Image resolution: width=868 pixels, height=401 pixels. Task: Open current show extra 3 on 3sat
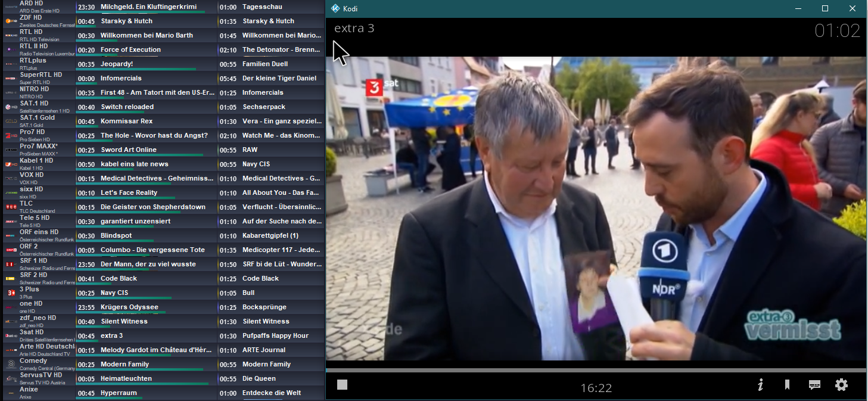coord(111,335)
